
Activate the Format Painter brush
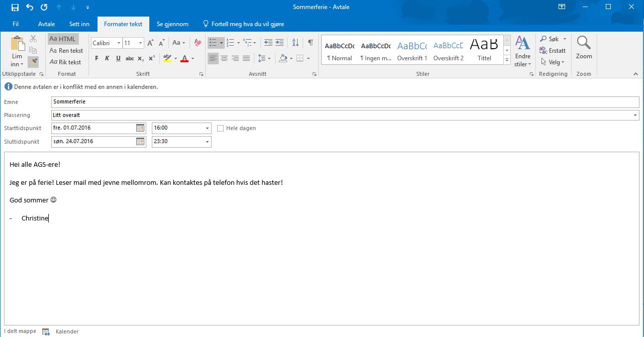click(33, 62)
